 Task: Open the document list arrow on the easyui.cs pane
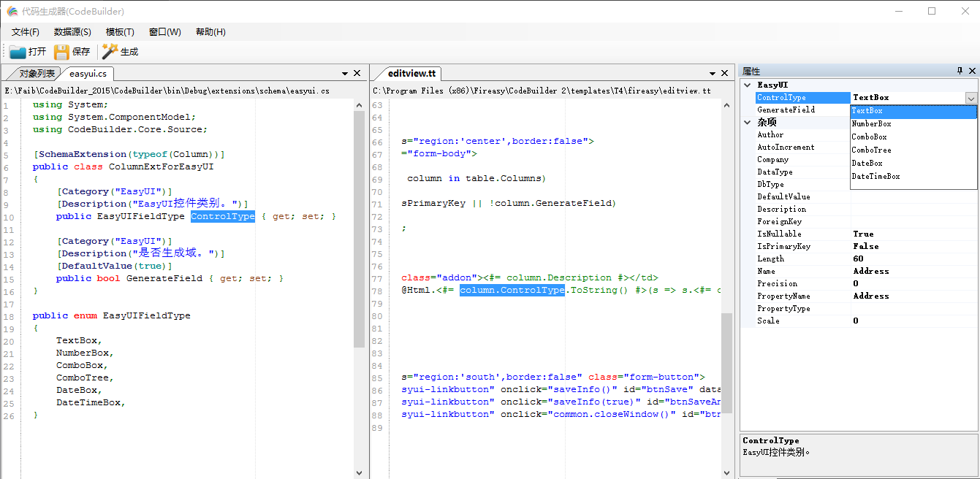coord(343,73)
